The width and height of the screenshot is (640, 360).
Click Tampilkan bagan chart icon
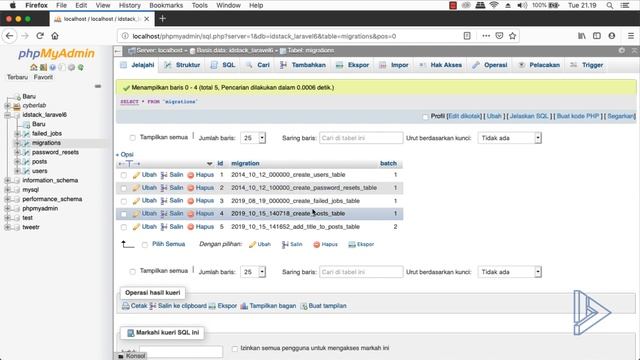[x=244, y=306]
